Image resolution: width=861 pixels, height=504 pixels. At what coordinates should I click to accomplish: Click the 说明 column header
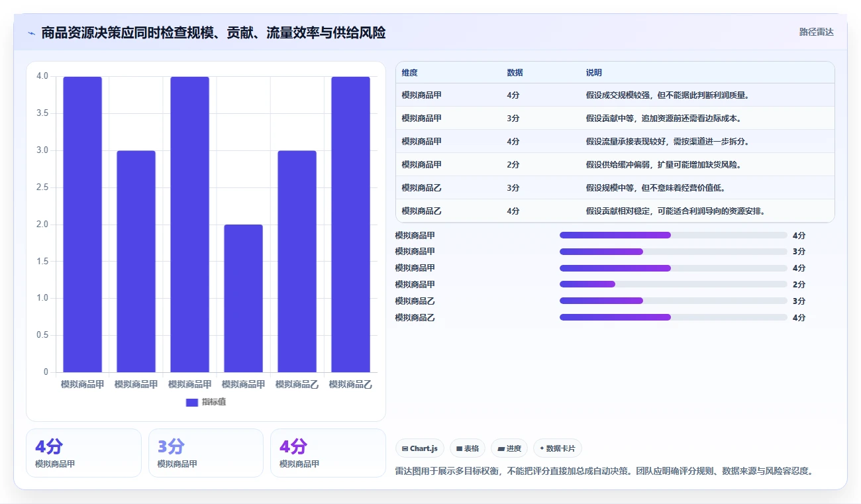pos(594,73)
